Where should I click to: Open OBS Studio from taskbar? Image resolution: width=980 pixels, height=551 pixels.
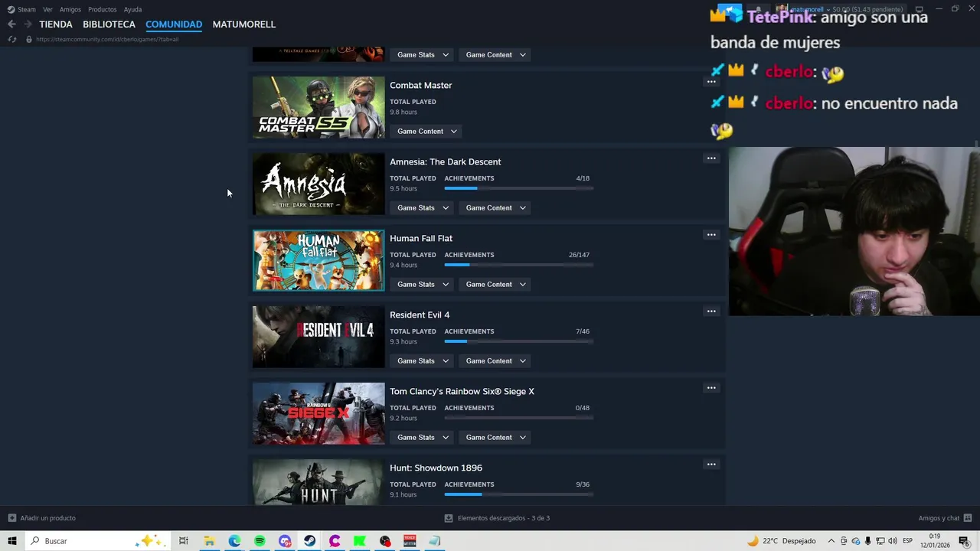(385, 541)
